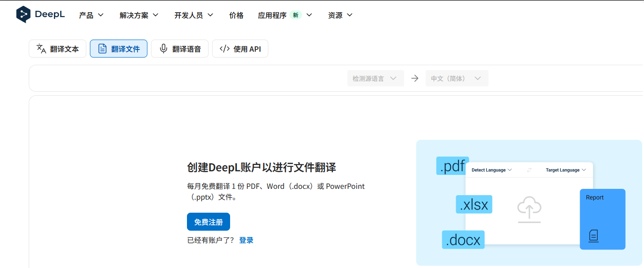Image resolution: width=644 pixels, height=268 pixels.
Task: Open the 资源 menu
Action: point(340,15)
